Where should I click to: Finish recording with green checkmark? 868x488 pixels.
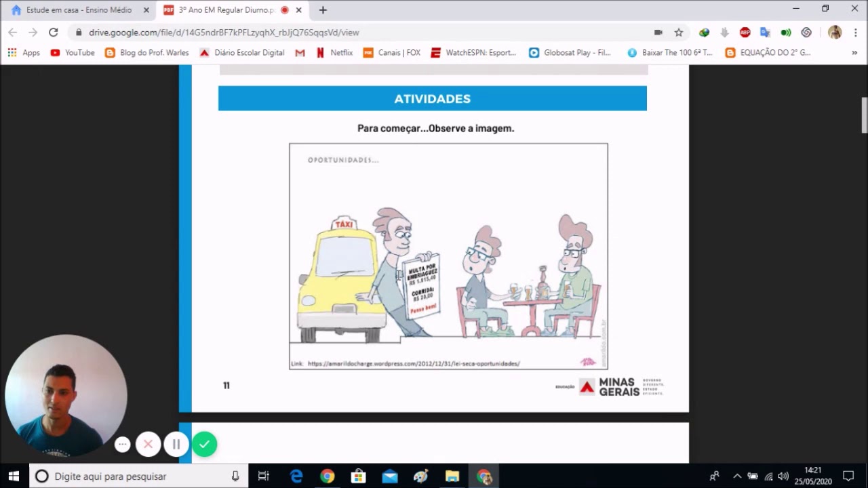click(204, 445)
